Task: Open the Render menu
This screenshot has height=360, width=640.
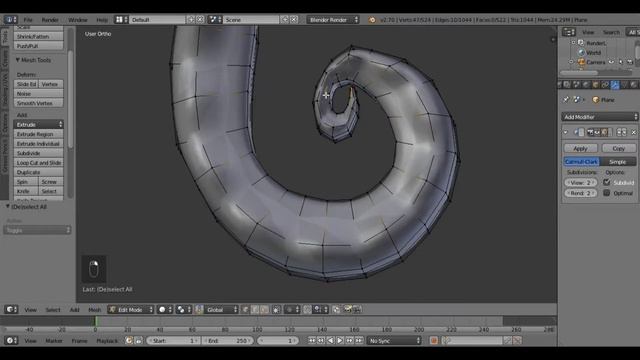Action: click(50, 20)
